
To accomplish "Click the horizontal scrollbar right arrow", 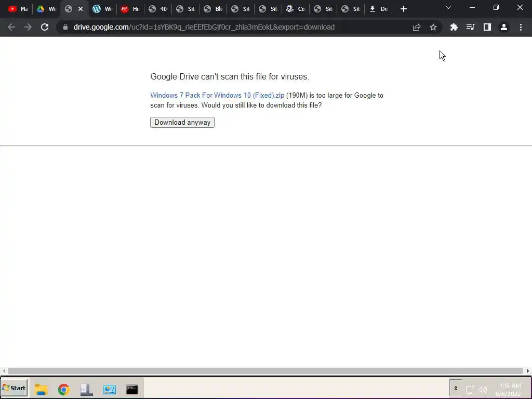I will point(528,371).
